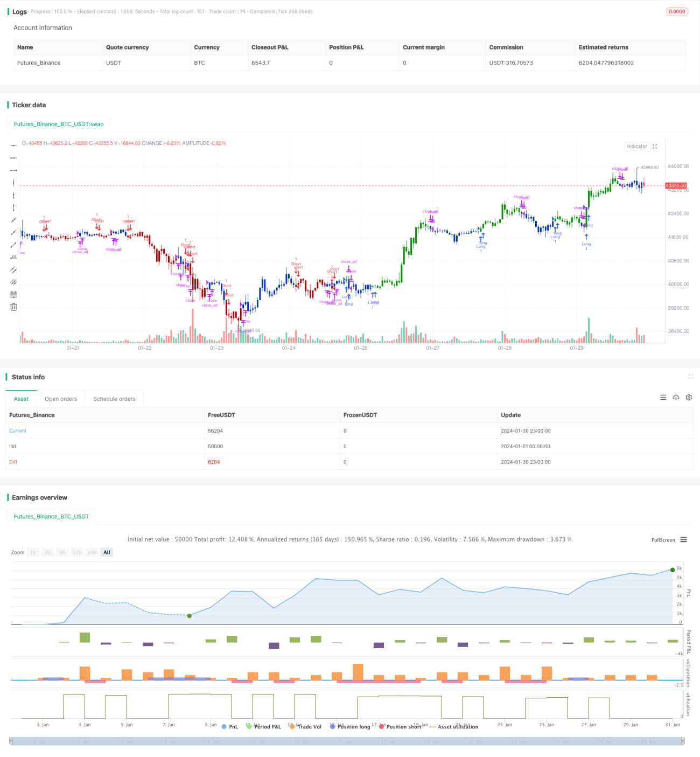
Task: Select the horizontal parallel lines tool
Action: (x=13, y=295)
